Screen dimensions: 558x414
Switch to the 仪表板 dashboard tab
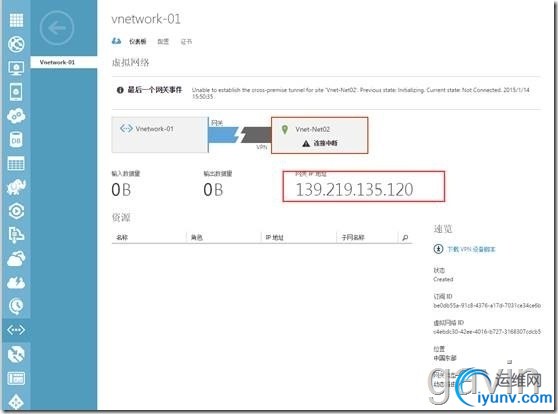coord(138,42)
